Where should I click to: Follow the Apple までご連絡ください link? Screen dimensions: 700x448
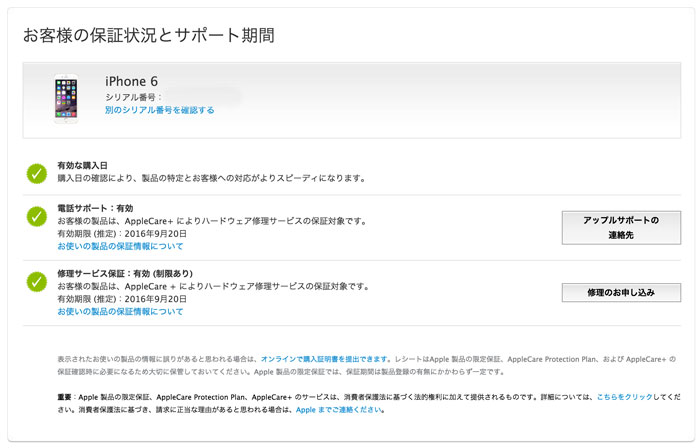click(339, 410)
